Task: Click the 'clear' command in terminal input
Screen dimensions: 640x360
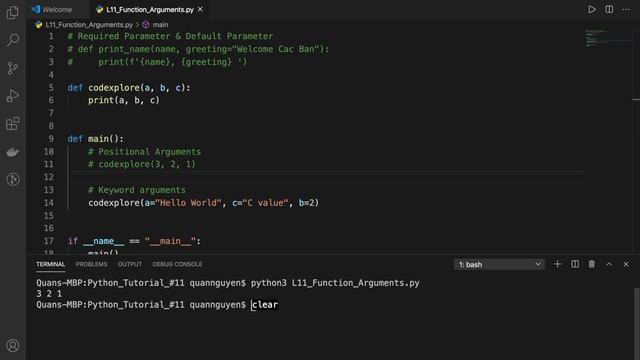Action: click(x=264, y=305)
